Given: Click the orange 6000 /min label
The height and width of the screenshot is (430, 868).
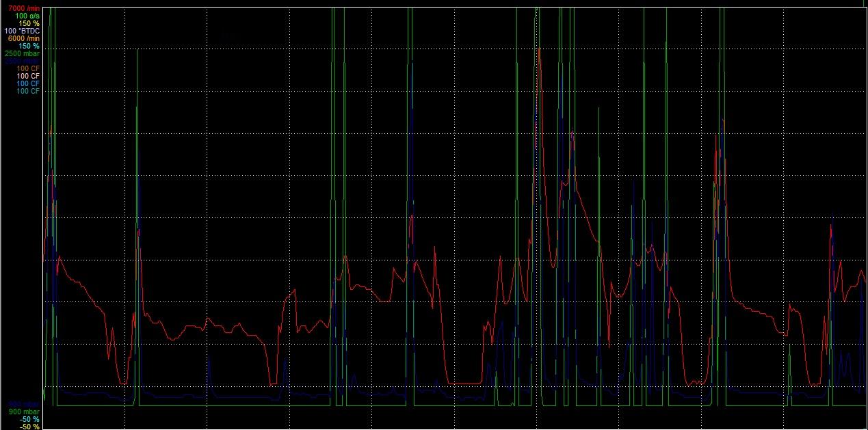Looking at the screenshot, I should (x=25, y=38).
